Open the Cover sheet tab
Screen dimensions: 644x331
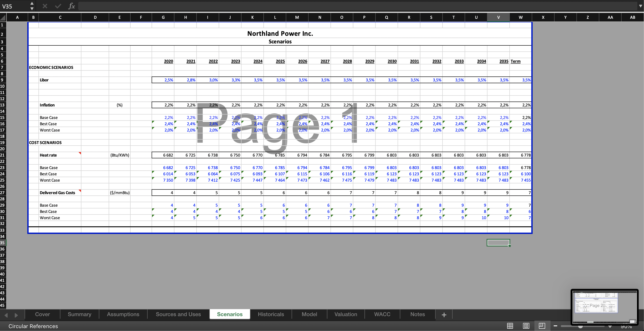42,314
